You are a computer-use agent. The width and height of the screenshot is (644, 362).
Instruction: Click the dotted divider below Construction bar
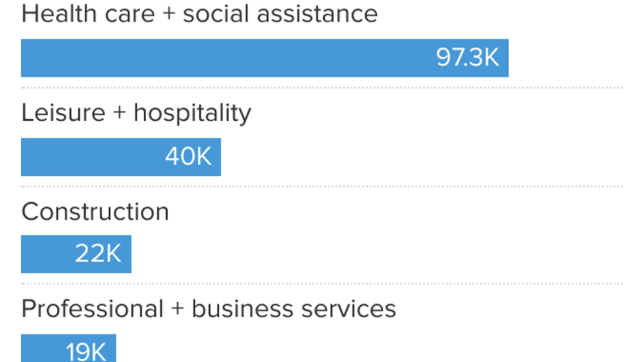[x=322, y=284]
